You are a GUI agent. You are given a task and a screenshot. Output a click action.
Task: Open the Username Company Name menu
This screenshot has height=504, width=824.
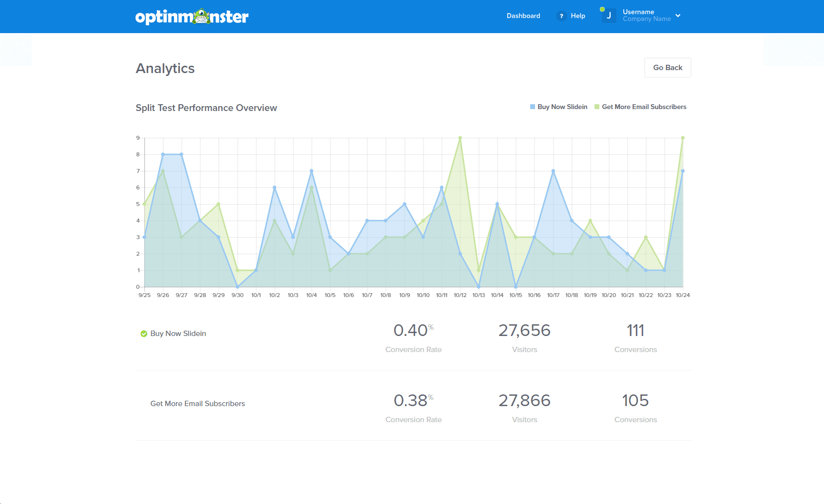coord(647,16)
